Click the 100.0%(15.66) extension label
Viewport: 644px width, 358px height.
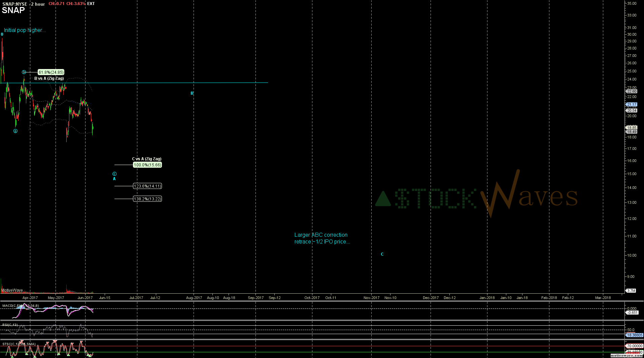(147, 165)
